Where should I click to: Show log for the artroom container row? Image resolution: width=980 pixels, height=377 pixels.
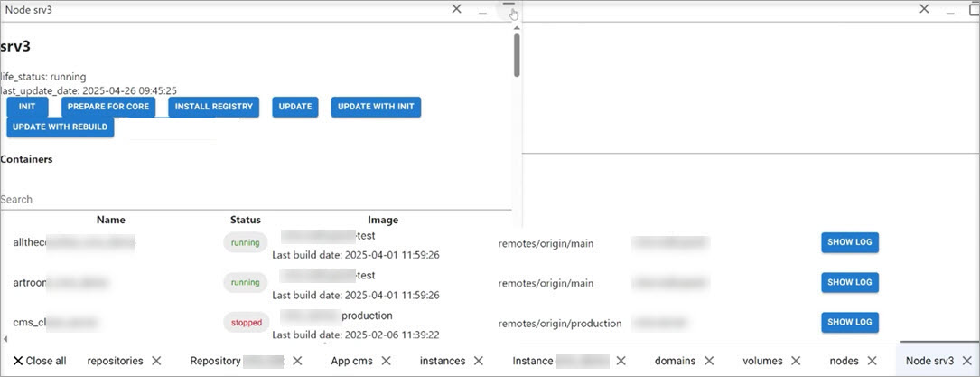tap(850, 283)
